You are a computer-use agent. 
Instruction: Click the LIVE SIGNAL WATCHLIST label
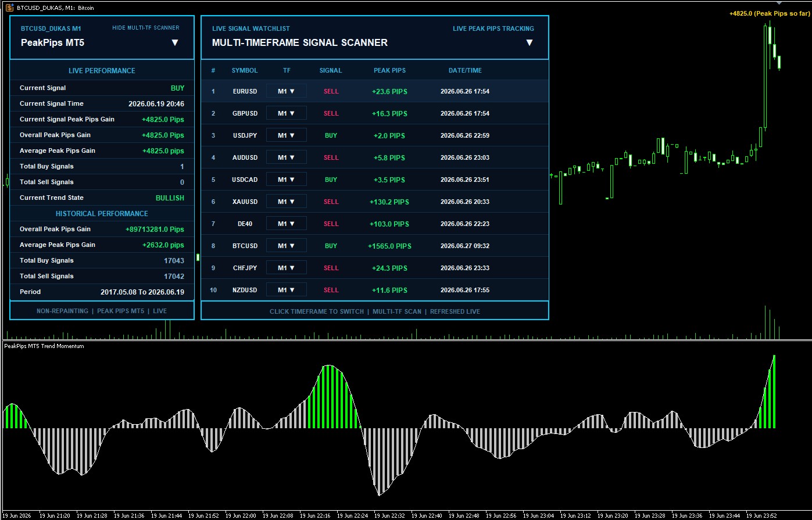point(251,28)
